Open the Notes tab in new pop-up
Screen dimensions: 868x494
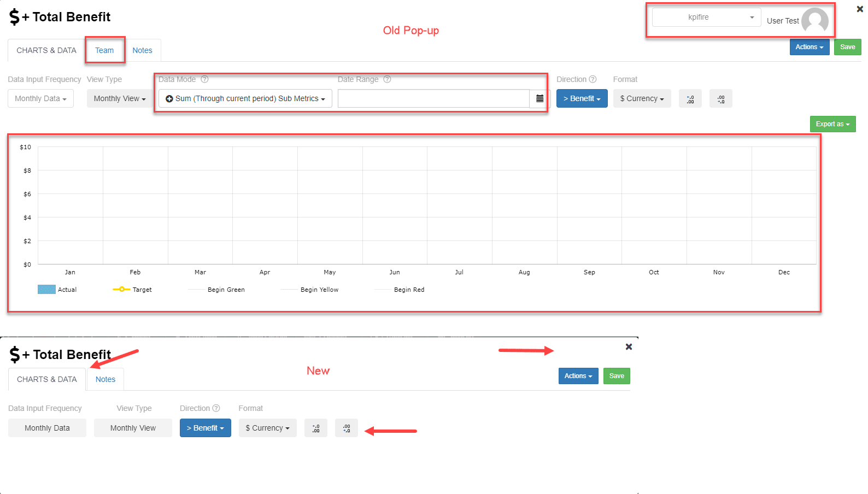(105, 379)
